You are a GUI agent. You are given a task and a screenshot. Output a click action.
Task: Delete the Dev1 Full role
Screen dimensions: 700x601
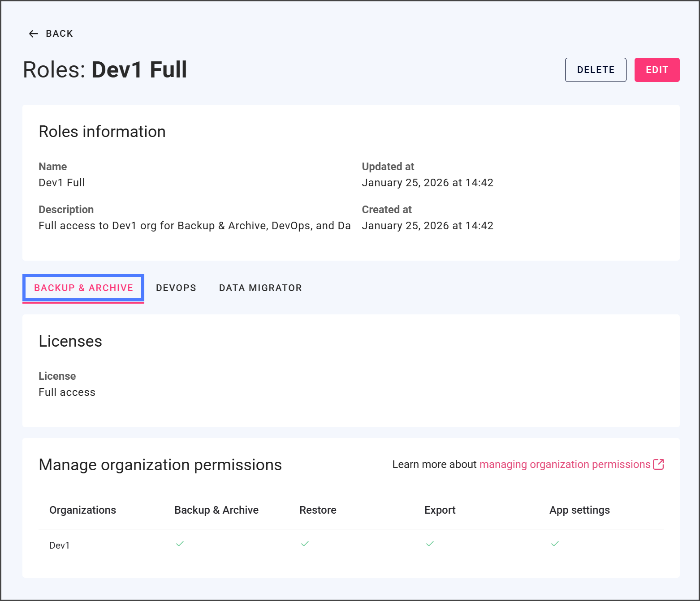click(x=595, y=70)
